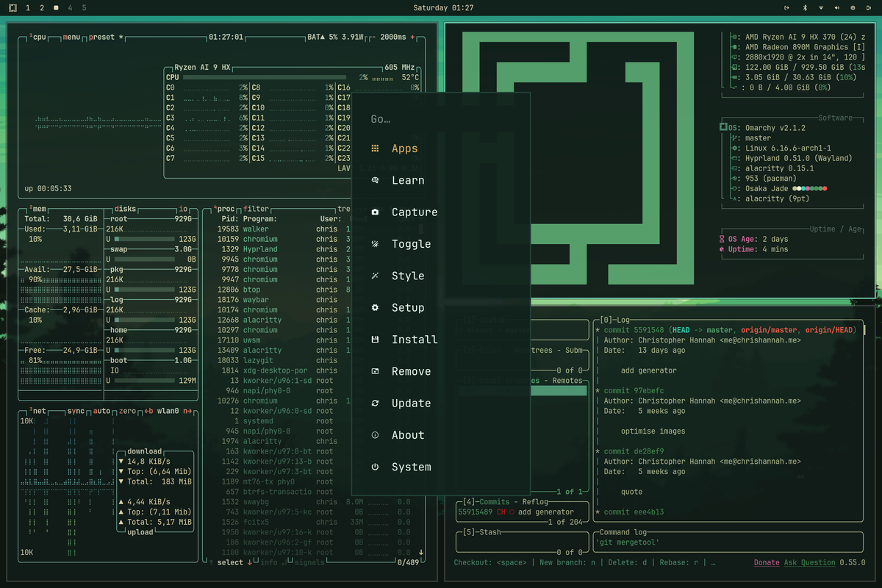Viewport: 882px width, 588px height.
Task: Open the Apps grid icon in the menu
Action: pyautogui.click(x=375, y=148)
